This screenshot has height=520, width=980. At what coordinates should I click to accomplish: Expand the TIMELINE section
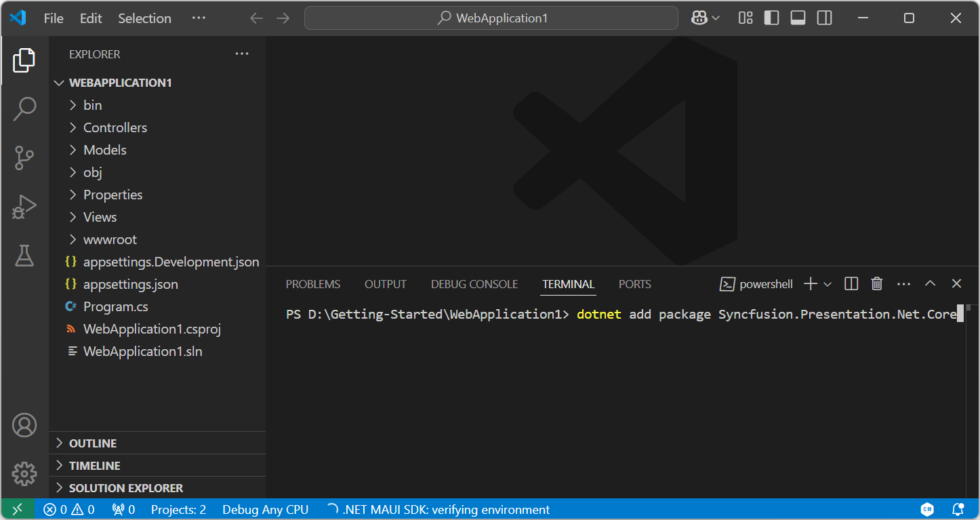pyautogui.click(x=157, y=466)
